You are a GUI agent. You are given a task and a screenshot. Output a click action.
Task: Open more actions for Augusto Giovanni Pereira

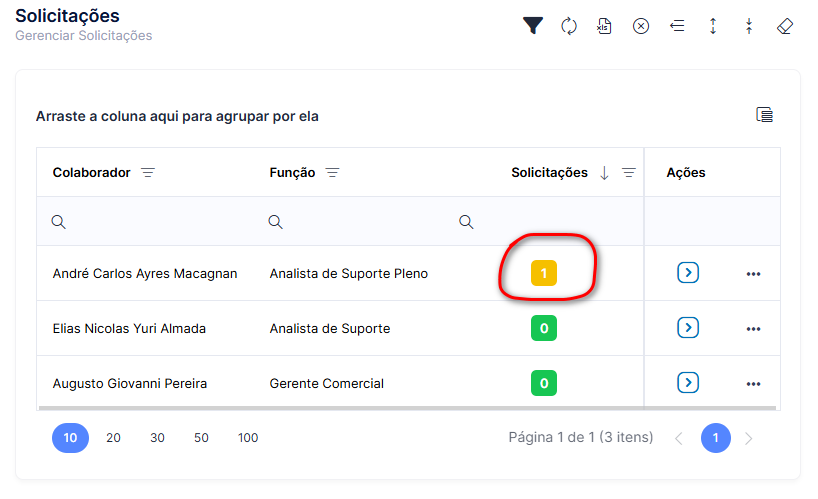pyautogui.click(x=753, y=384)
